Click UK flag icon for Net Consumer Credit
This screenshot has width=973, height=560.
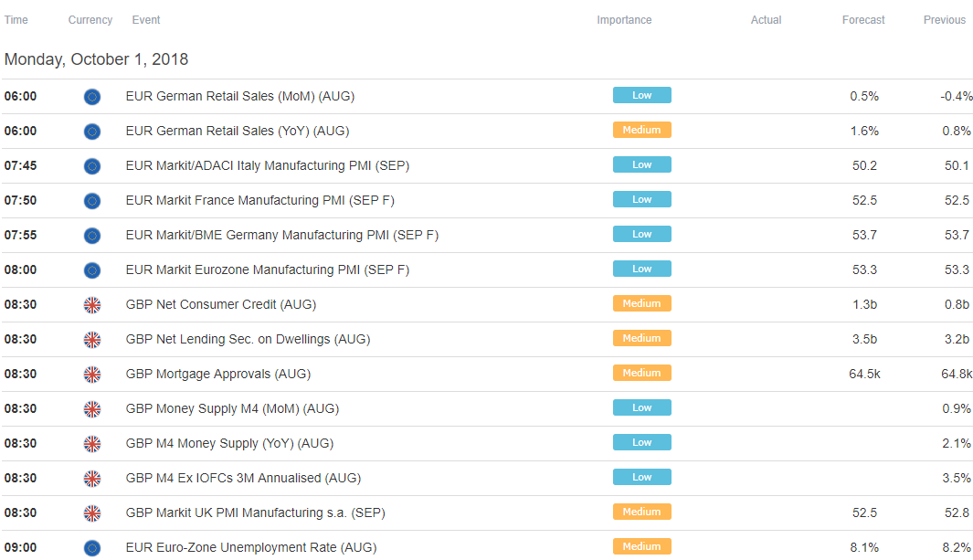pos(92,305)
